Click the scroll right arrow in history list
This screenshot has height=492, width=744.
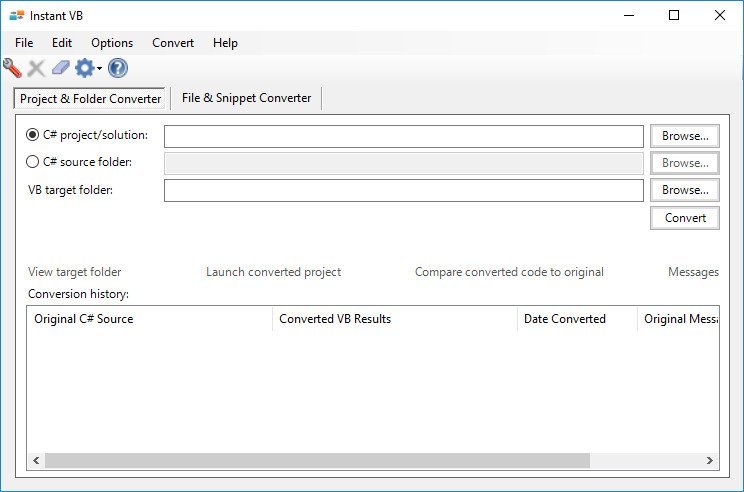pos(710,460)
